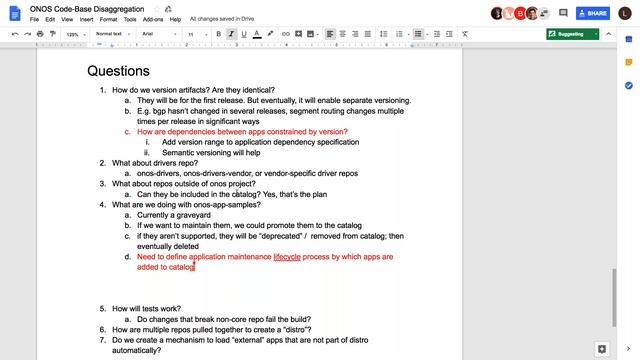
Task: Open the text color picker
Action: tap(257, 34)
